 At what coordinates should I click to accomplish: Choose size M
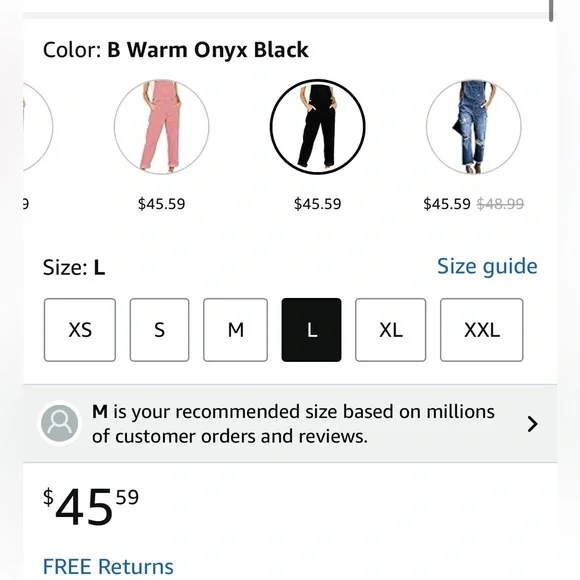click(235, 330)
